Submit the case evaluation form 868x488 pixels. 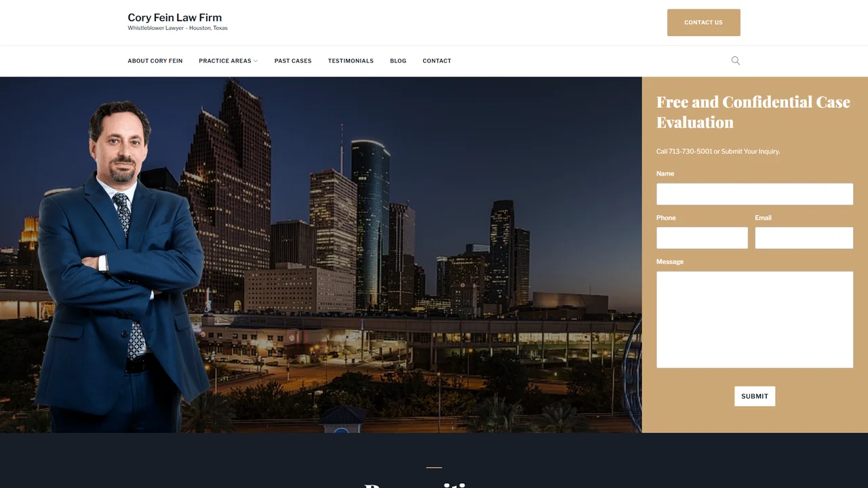[x=755, y=396]
